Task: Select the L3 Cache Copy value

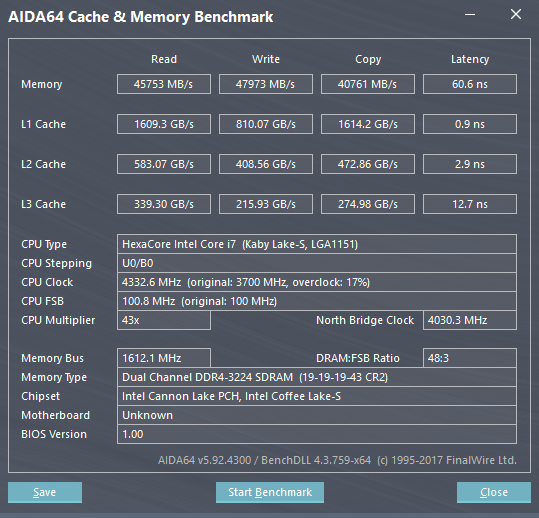Action: tap(368, 204)
